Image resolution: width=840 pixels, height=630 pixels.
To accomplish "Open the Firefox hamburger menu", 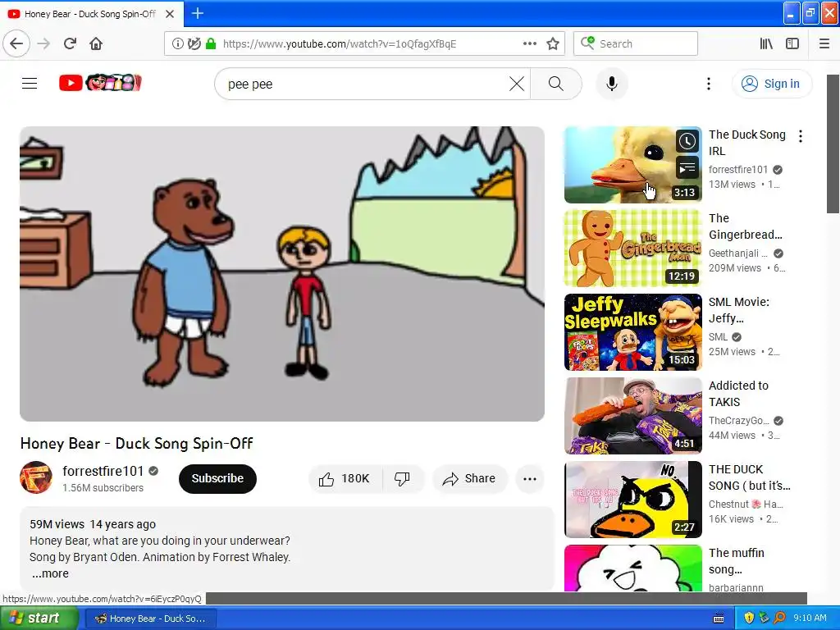I will coord(824,44).
